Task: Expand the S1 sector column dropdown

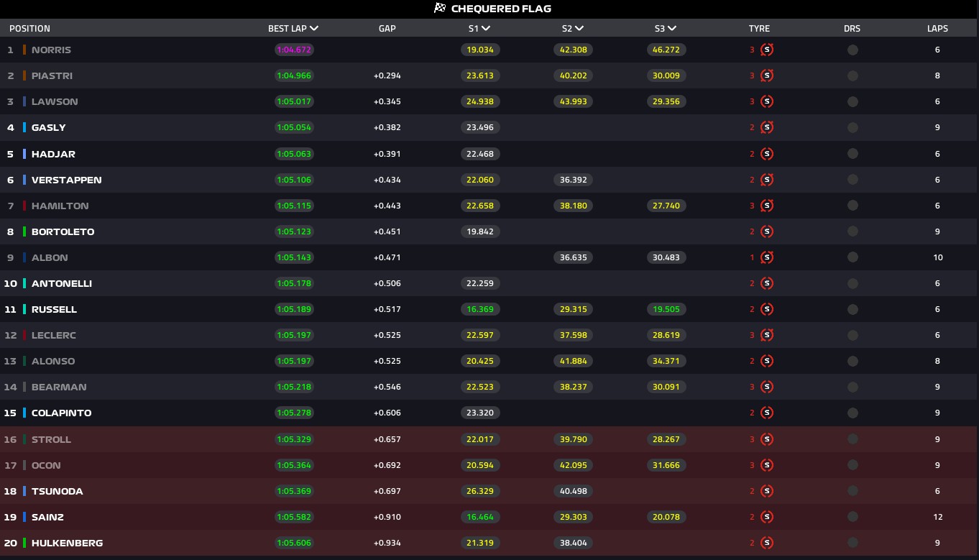Action: coord(487,29)
